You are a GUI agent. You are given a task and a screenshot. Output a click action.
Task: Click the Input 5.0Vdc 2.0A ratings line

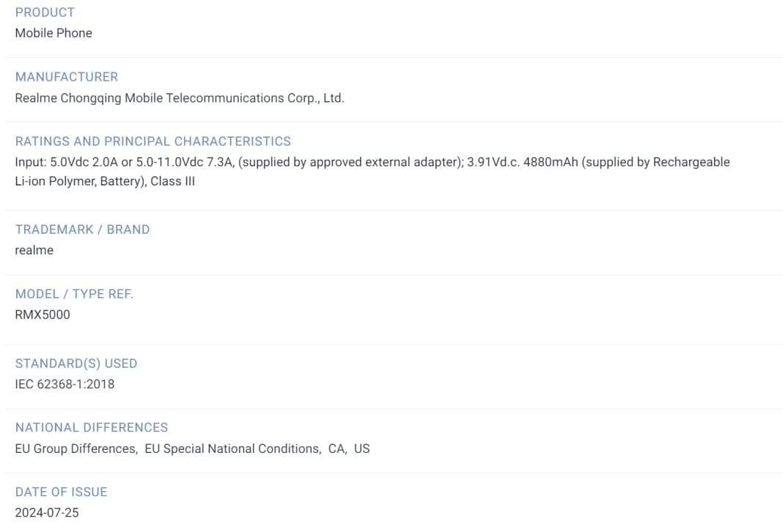pos(372,162)
